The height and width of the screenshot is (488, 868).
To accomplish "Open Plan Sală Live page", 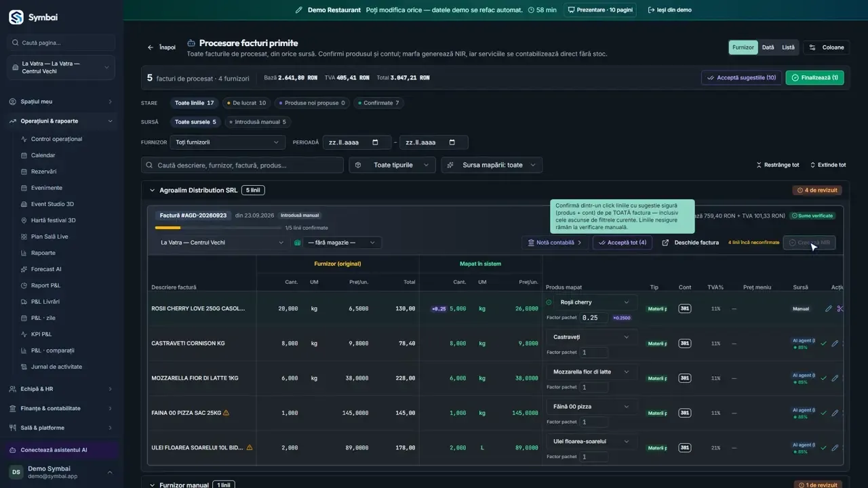I will [x=50, y=237].
